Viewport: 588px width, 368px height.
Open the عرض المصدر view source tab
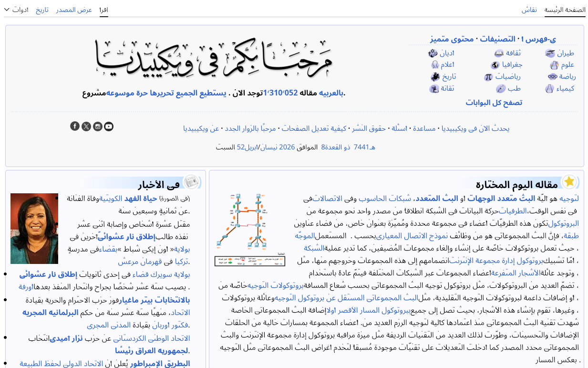pos(74,10)
